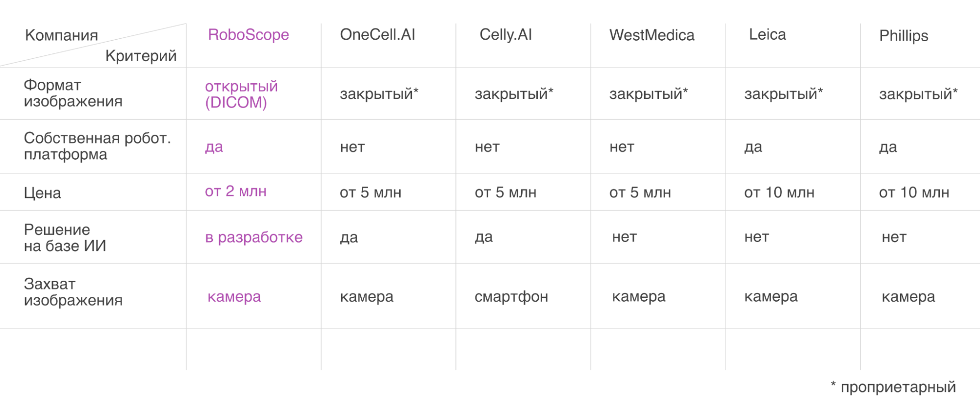Image resolution: width=980 pixels, height=410 pixels.
Task: Click the Phillips company header
Action: (x=903, y=36)
